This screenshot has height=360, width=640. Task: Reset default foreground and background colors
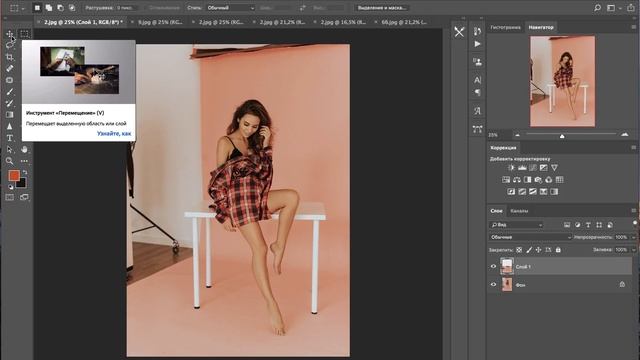pyautogui.click(x=10, y=187)
